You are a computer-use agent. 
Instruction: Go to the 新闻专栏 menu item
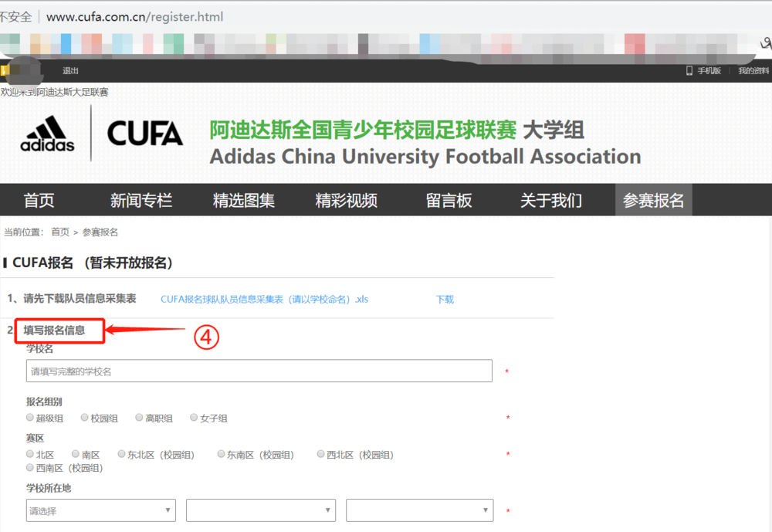coord(141,200)
